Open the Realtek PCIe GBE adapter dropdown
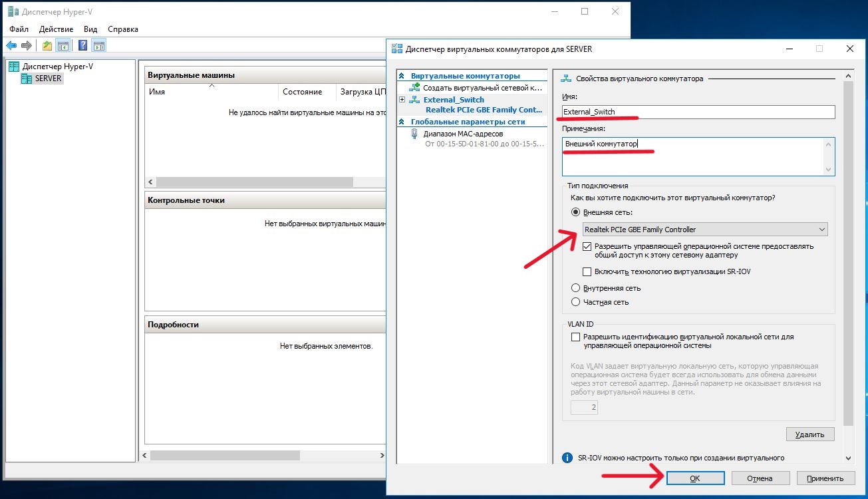The width and height of the screenshot is (868, 499). click(x=705, y=230)
